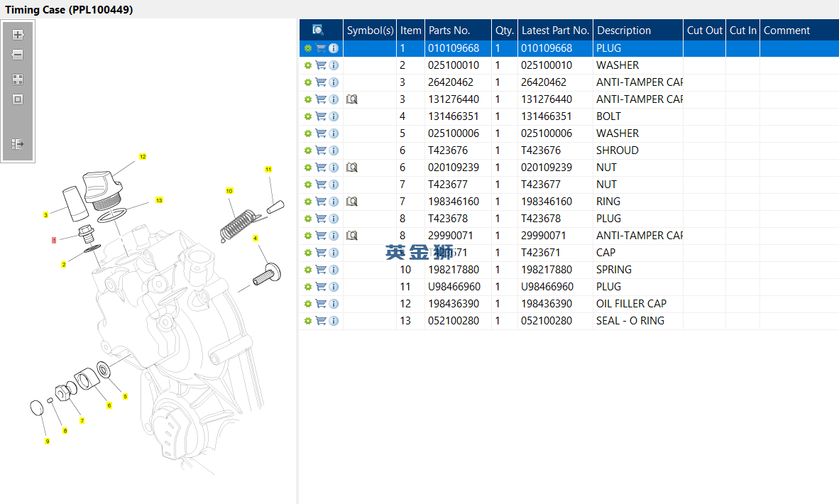Image resolution: width=839 pixels, height=504 pixels.
Task: Select callout 4 on the diagram
Action: pyautogui.click(x=256, y=239)
